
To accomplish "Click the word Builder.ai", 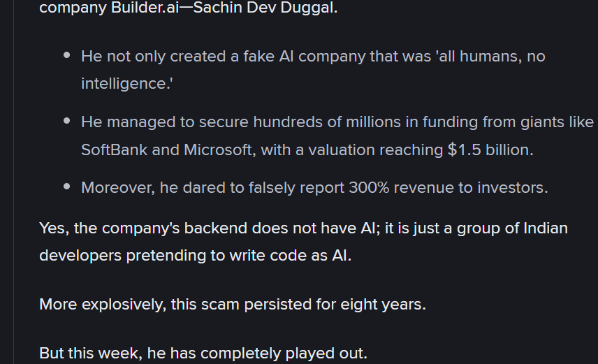I will coord(145,8).
